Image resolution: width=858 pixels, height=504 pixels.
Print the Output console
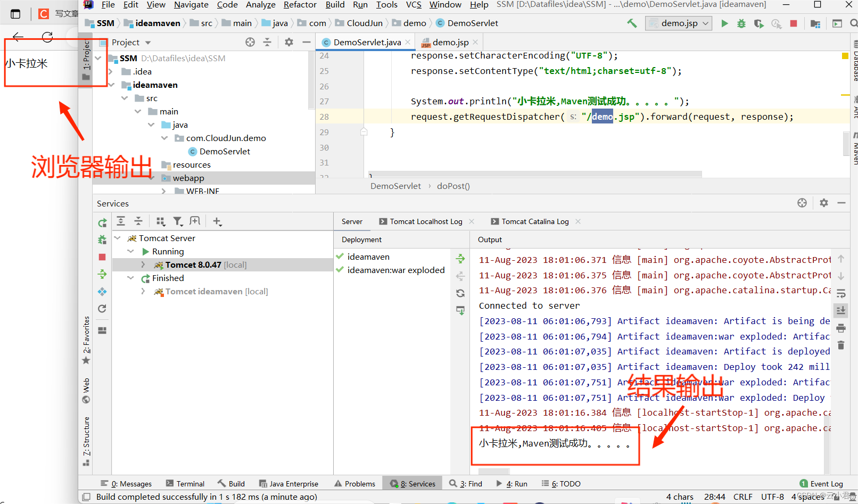(x=841, y=328)
